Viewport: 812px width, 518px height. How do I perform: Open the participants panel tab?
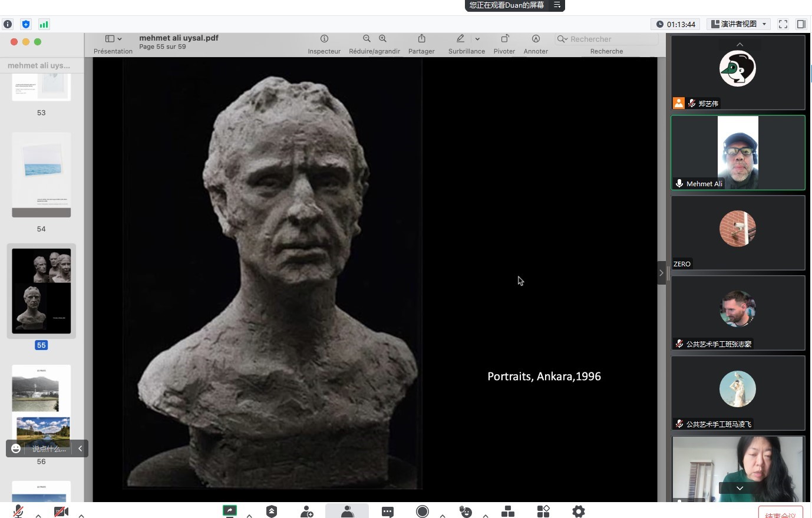(347, 511)
